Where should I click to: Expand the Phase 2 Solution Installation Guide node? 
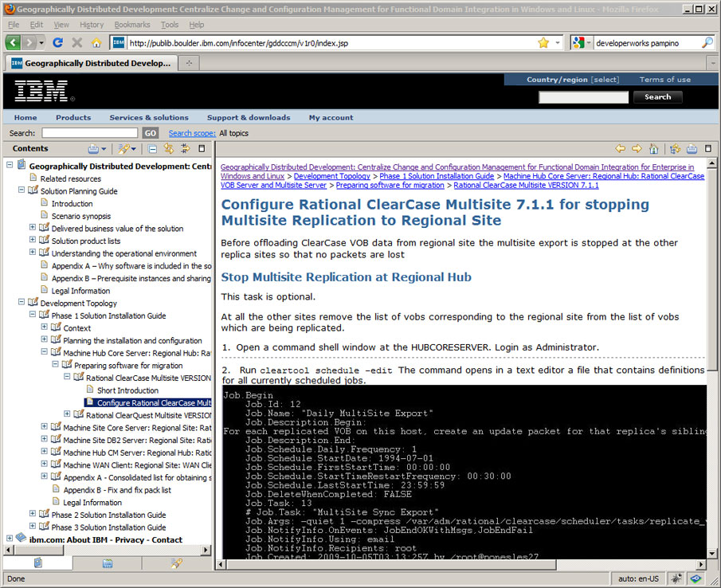33,515
